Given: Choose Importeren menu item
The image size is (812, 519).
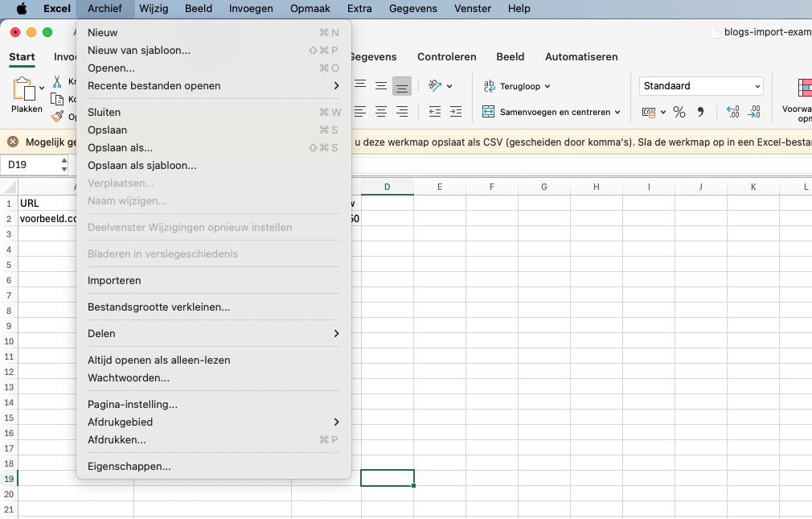Looking at the screenshot, I should tap(213, 281).
